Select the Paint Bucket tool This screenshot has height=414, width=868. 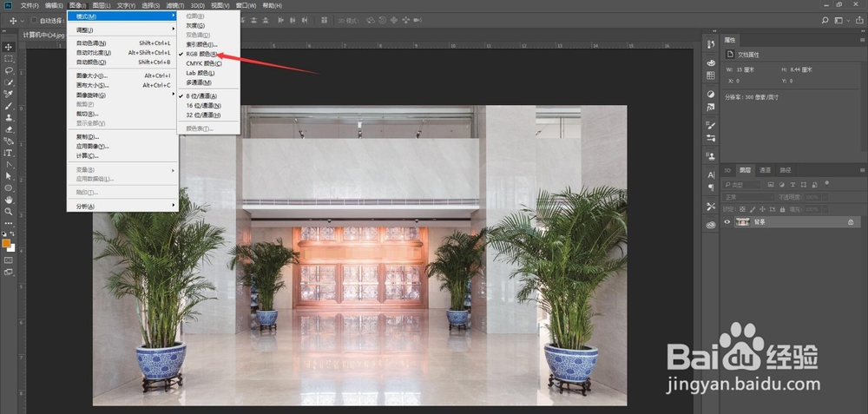(x=9, y=141)
